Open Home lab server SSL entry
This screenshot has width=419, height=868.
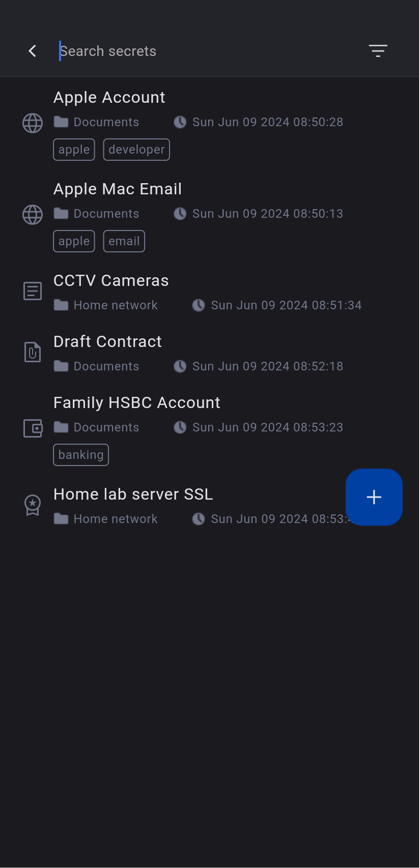[x=133, y=494]
